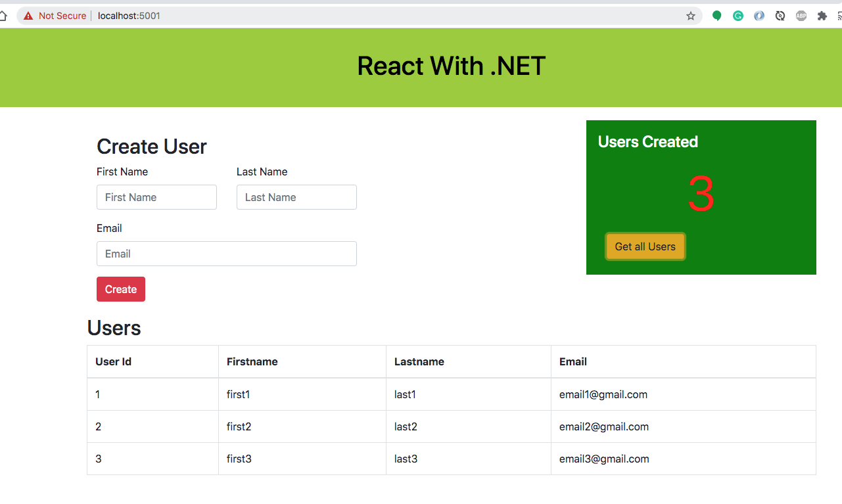This screenshot has width=842, height=504.
Task: Click the Email label above the input
Action: pos(109,228)
